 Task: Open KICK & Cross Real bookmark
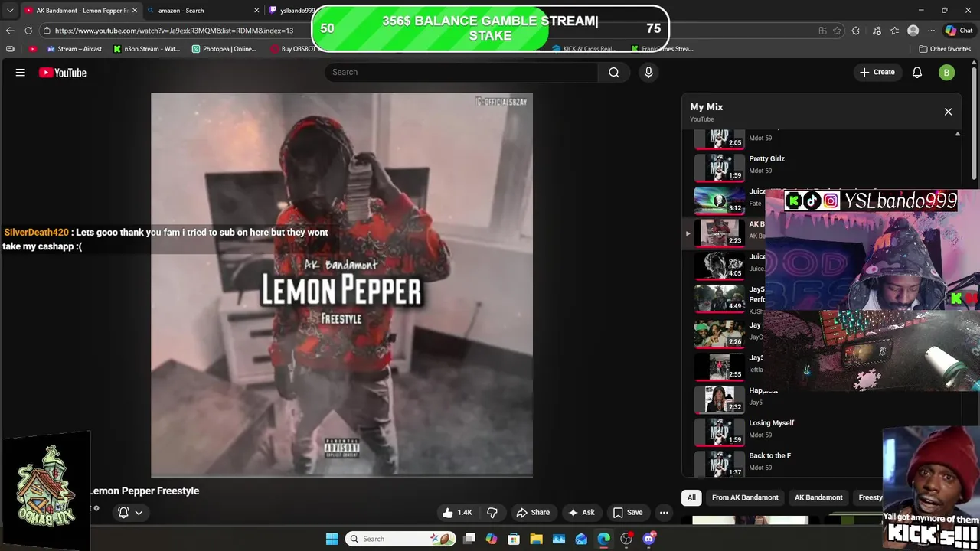pos(583,49)
